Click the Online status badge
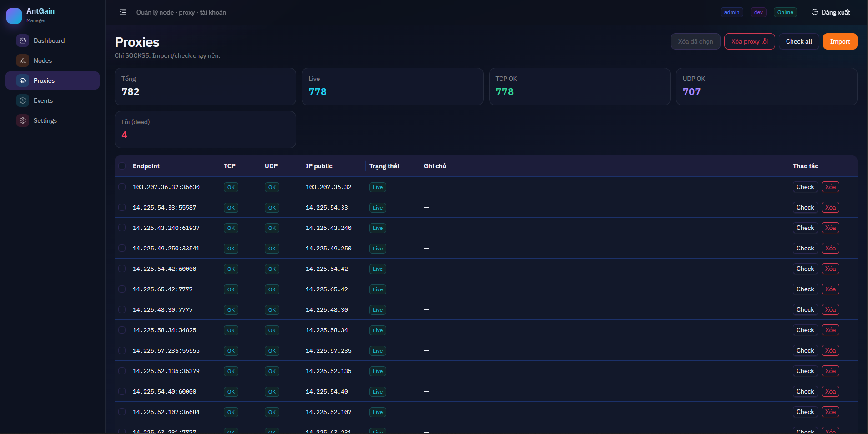 785,12
